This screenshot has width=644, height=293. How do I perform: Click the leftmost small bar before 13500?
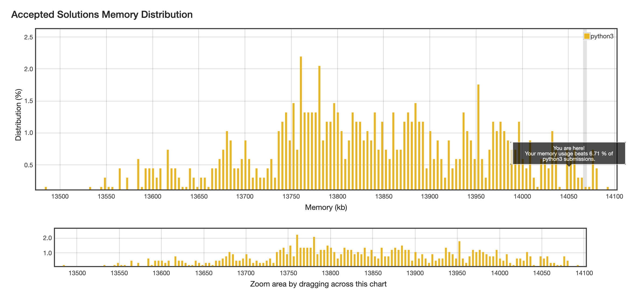[46, 188]
